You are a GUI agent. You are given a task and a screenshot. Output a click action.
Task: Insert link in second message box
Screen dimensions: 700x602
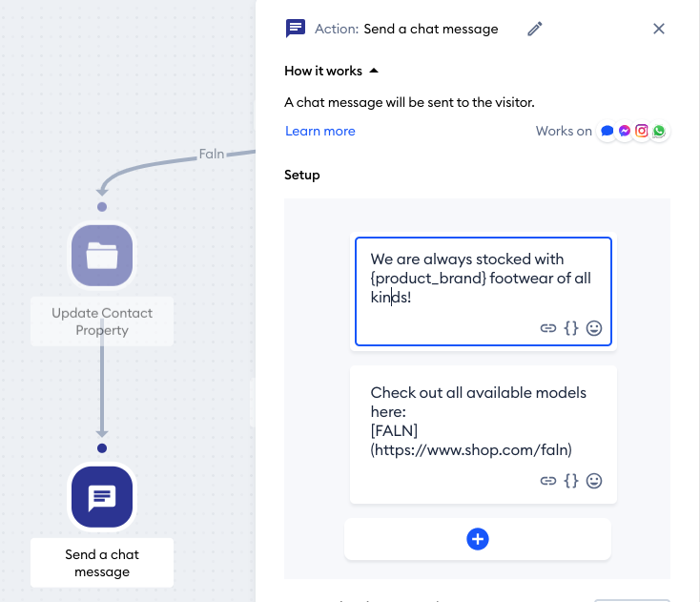tap(548, 481)
